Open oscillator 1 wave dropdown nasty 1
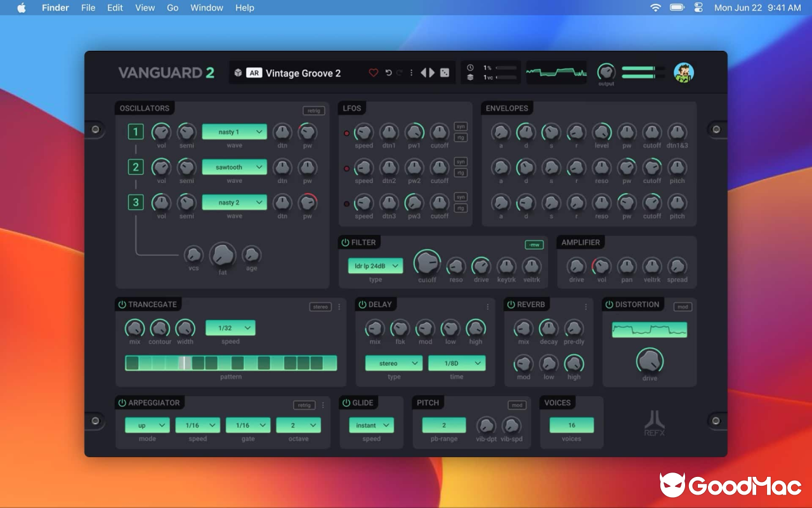Screen dimensions: 812x508 pyautogui.click(x=234, y=132)
